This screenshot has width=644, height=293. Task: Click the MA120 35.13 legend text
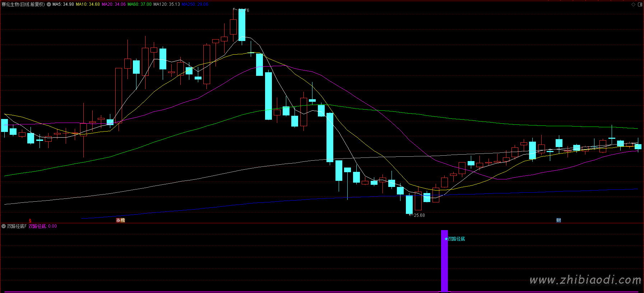pyautogui.click(x=167, y=4)
